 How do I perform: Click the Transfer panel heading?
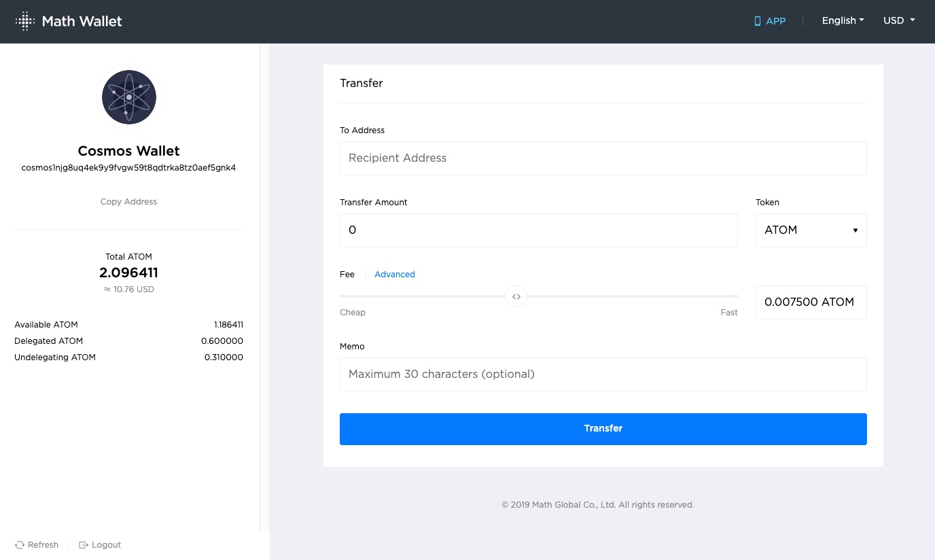click(x=361, y=83)
